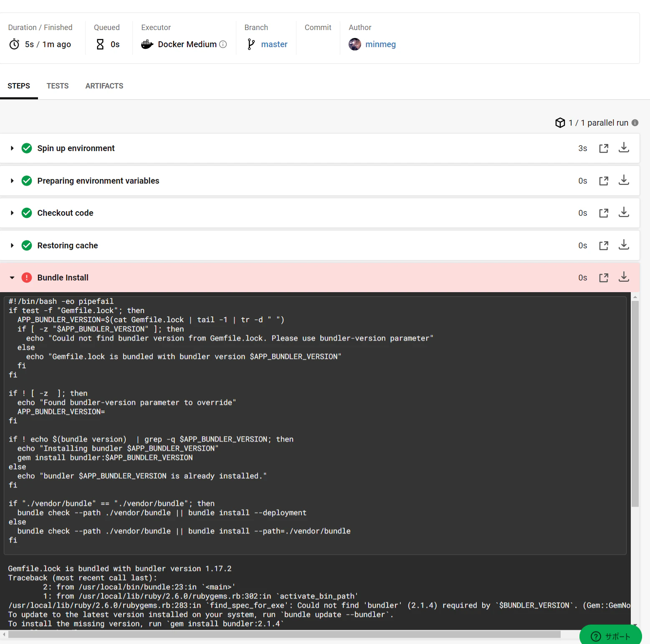Expand the Preparing environment variables step

tap(12, 181)
